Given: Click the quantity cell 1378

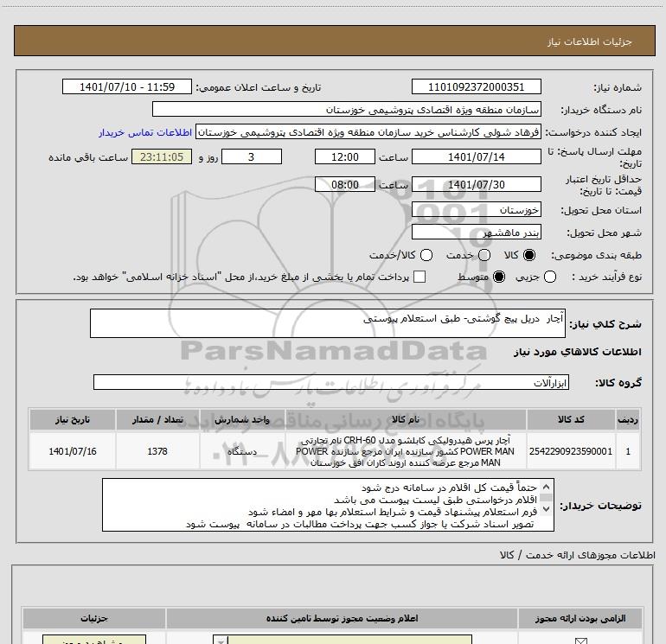Looking at the screenshot, I should tap(157, 451).
